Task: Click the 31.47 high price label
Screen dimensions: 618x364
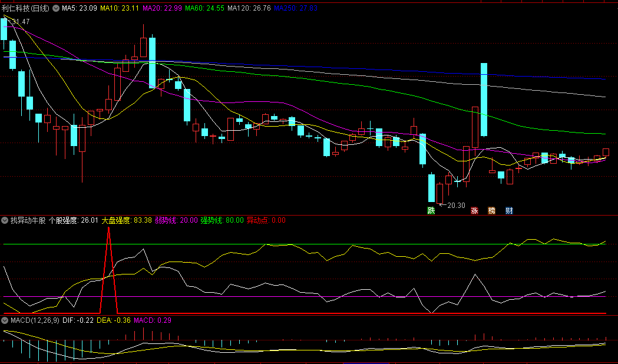Action: click(21, 22)
